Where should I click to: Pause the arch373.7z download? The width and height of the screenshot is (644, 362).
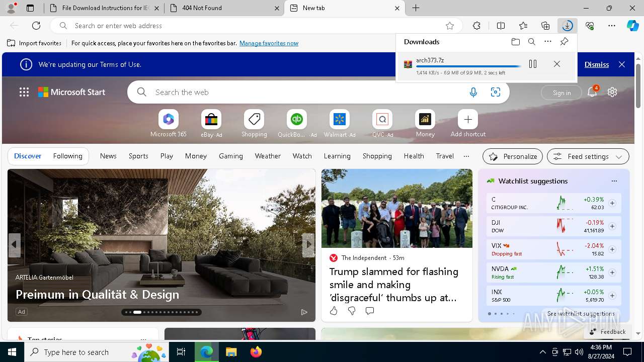(x=533, y=64)
